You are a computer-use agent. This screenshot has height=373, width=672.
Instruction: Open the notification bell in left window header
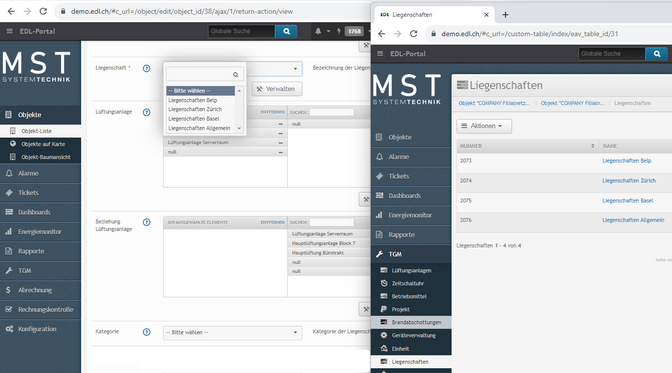pyautogui.click(x=318, y=31)
